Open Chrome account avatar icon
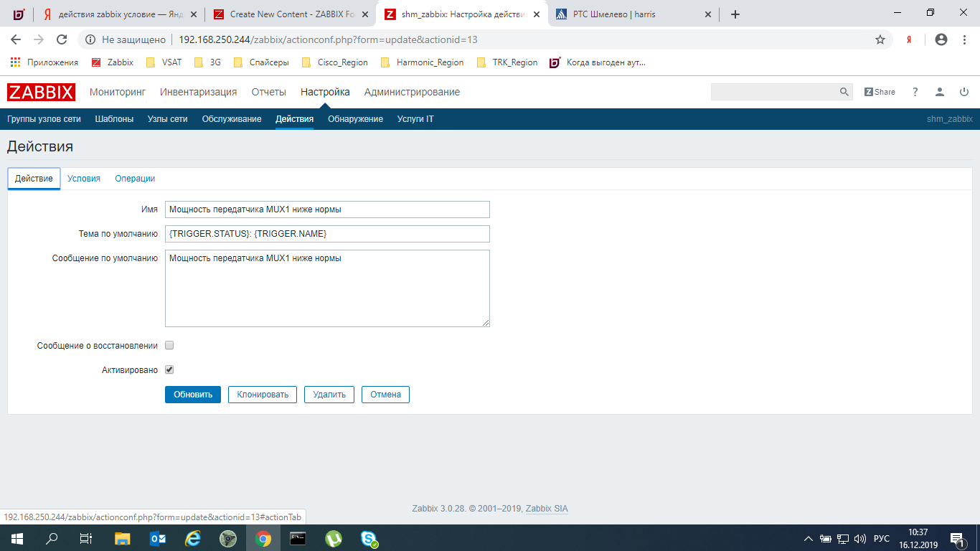 point(941,39)
